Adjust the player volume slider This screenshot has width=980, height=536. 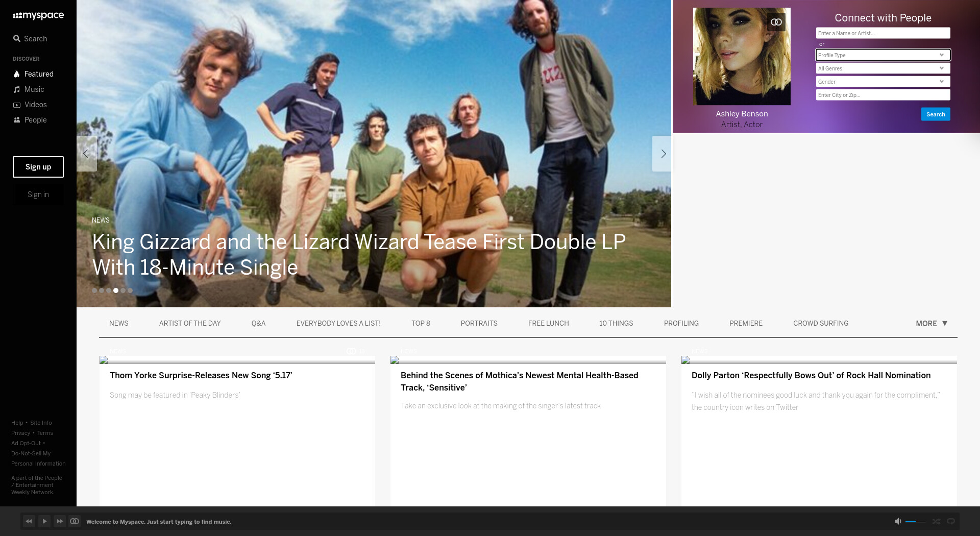coord(916,522)
